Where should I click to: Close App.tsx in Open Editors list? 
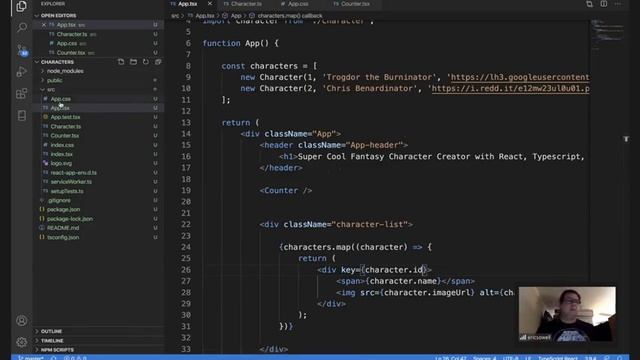click(44, 25)
